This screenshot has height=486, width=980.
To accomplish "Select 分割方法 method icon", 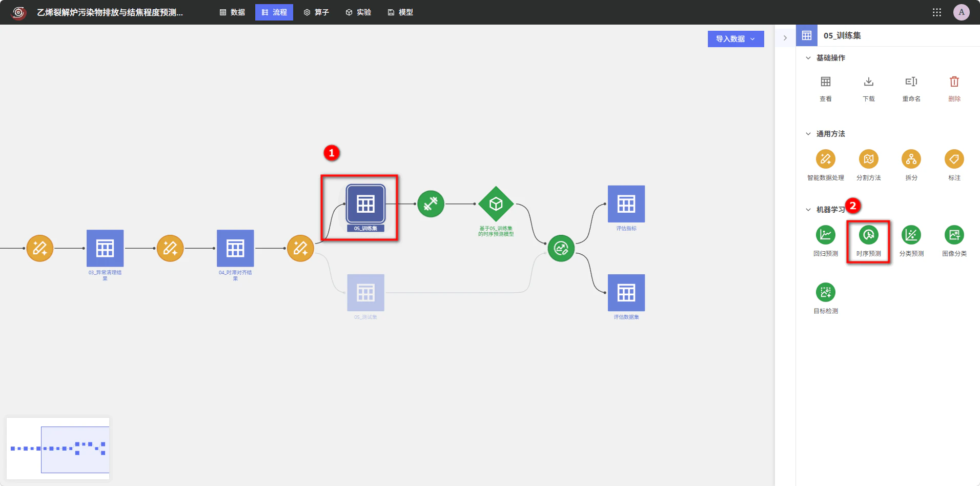I will click(x=868, y=159).
